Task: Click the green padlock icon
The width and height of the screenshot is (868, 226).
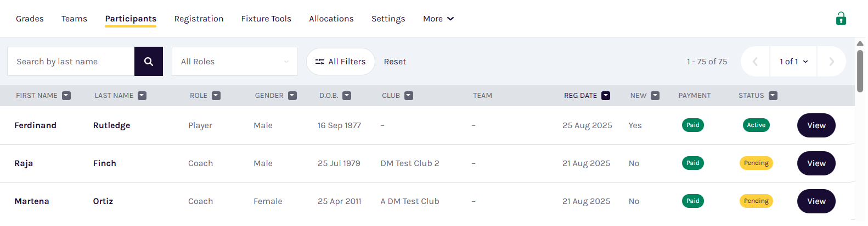Action: (841, 19)
